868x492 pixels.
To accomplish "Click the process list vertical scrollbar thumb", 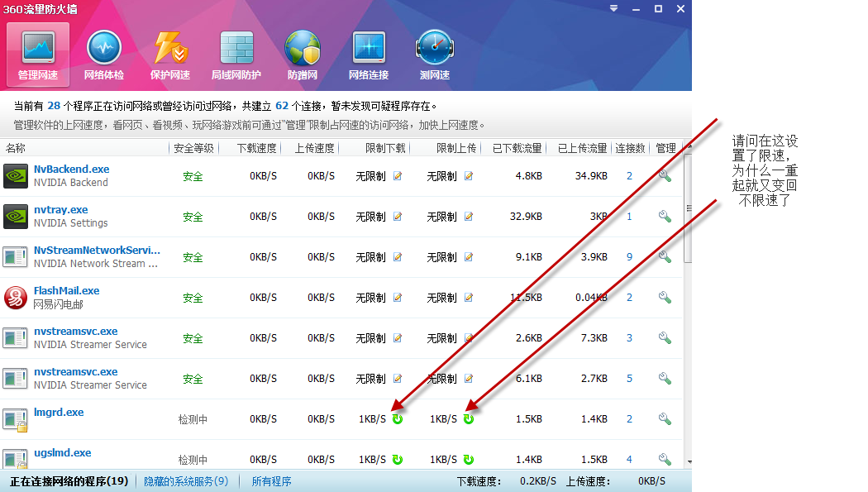I will [689, 208].
